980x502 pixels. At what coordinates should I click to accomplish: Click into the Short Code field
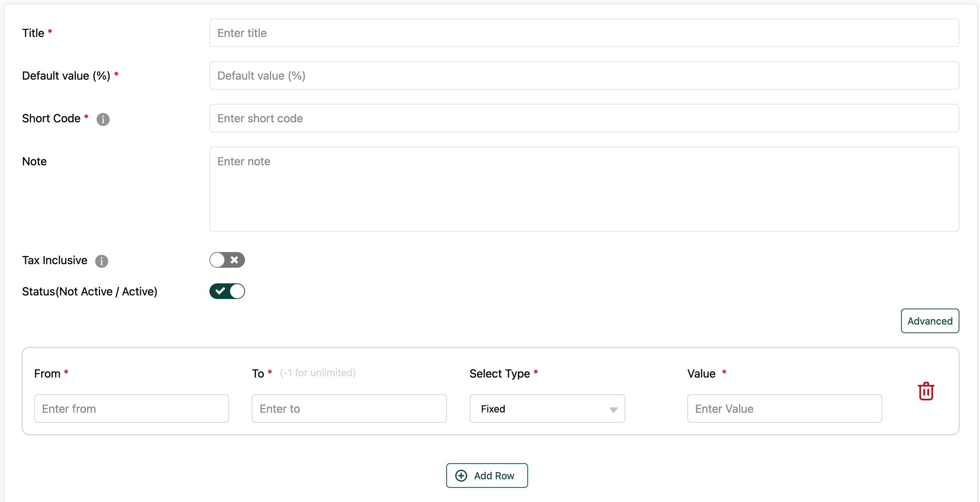584,118
